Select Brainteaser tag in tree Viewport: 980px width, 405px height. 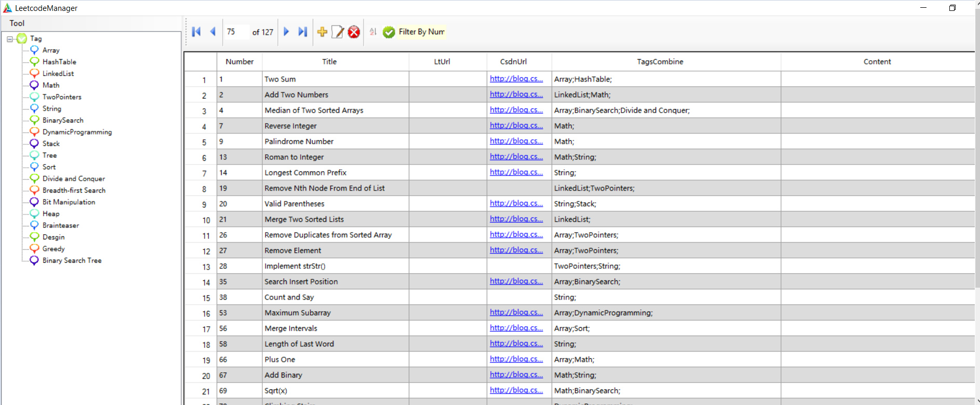click(x=61, y=225)
